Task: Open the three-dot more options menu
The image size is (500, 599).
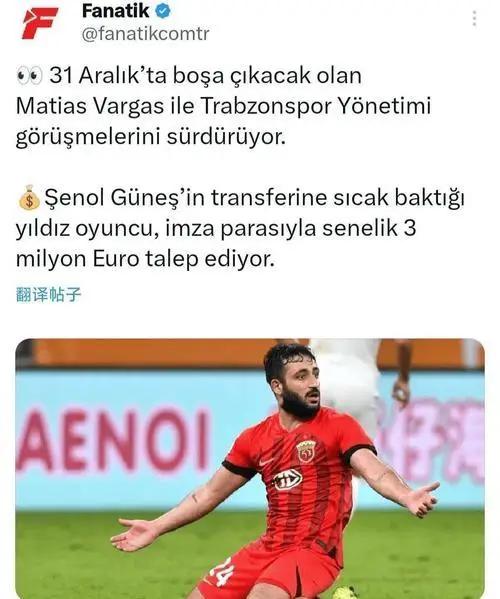Action: pos(474,18)
